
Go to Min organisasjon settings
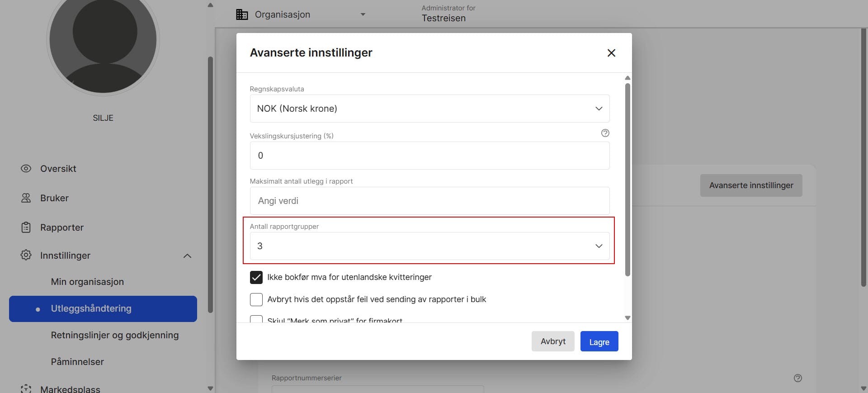[87, 282]
